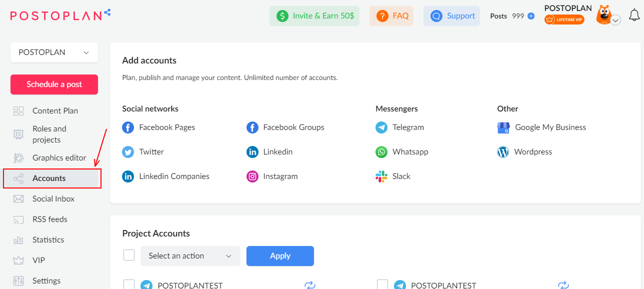The width and height of the screenshot is (644, 289).
Task: Add a Facebook Pages account
Action: coord(158,127)
